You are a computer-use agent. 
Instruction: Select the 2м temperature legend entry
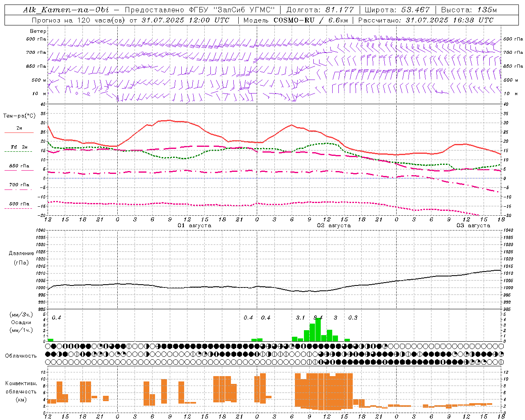pyautogui.click(x=19, y=128)
